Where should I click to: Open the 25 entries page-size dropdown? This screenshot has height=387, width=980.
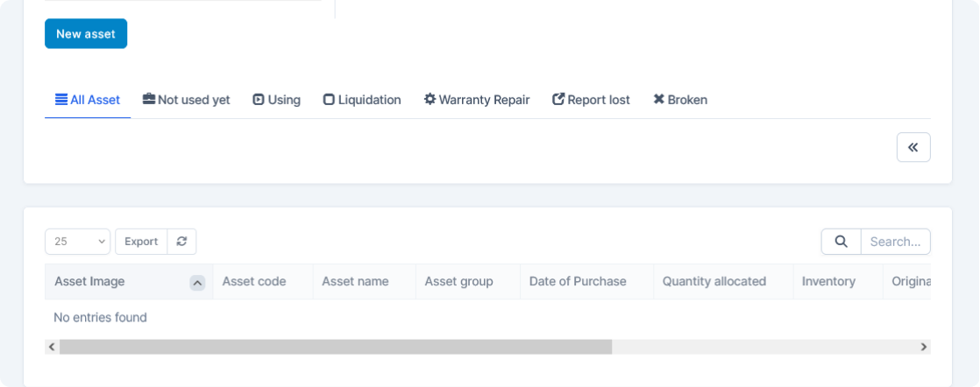77,242
